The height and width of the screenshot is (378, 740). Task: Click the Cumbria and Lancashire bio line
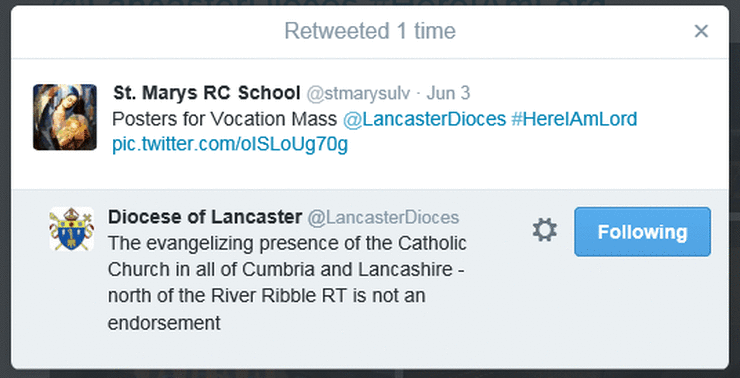(286, 270)
